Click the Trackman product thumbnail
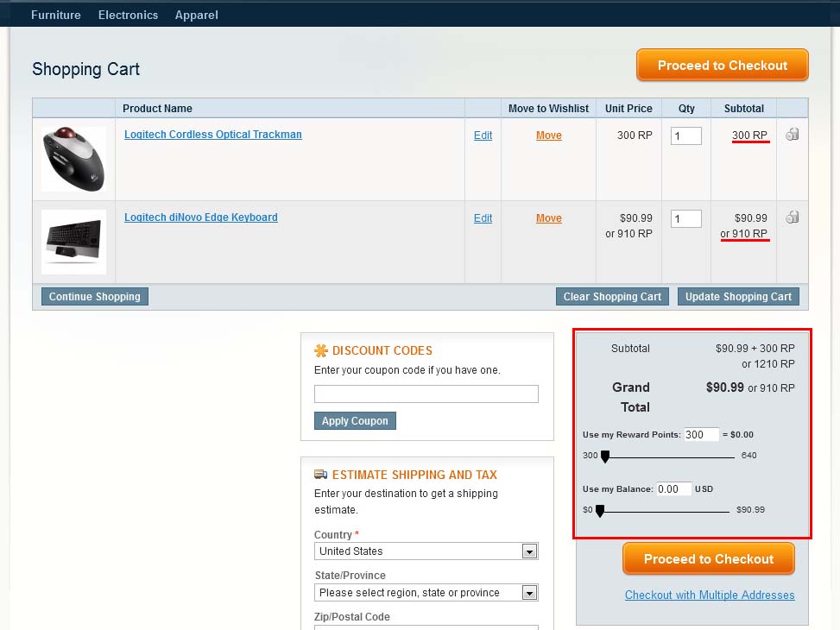The image size is (840, 630). [74, 159]
